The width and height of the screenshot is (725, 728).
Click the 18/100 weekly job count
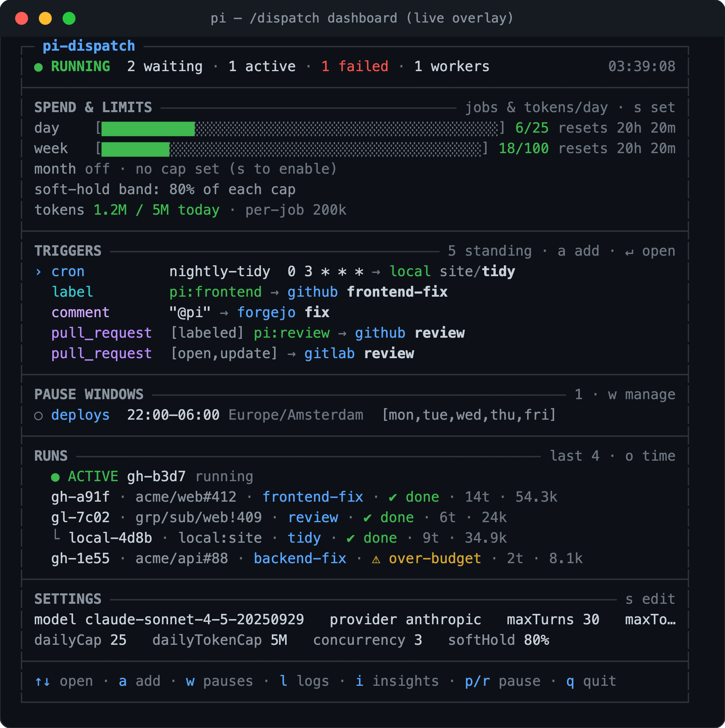(524, 148)
